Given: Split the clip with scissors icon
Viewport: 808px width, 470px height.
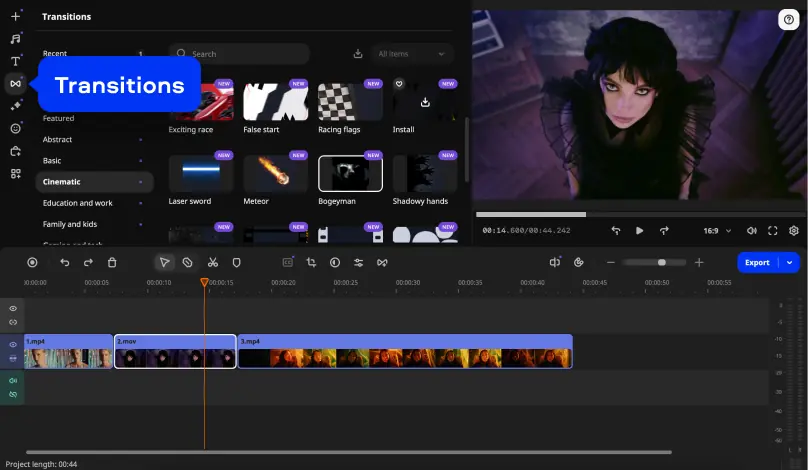Looking at the screenshot, I should click(213, 262).
